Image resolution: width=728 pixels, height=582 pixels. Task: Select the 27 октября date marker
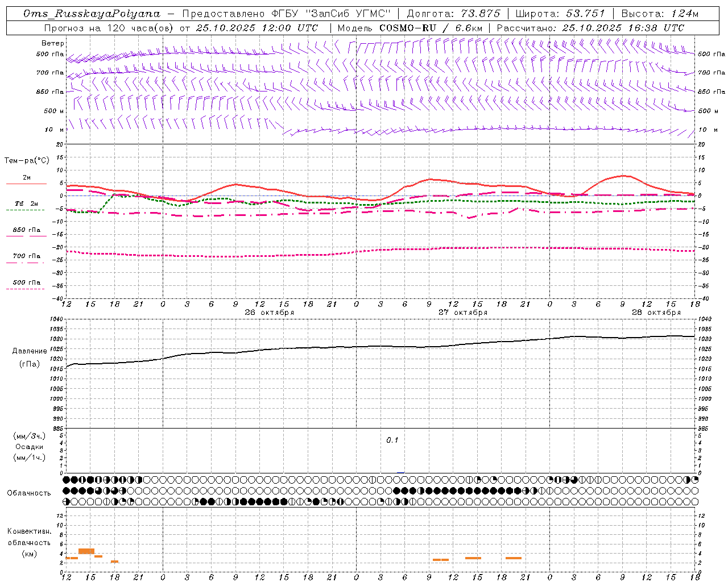click(463, 313)
